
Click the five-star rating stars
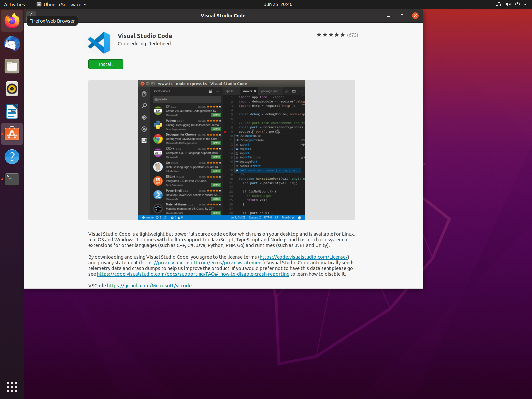(331, 34)
